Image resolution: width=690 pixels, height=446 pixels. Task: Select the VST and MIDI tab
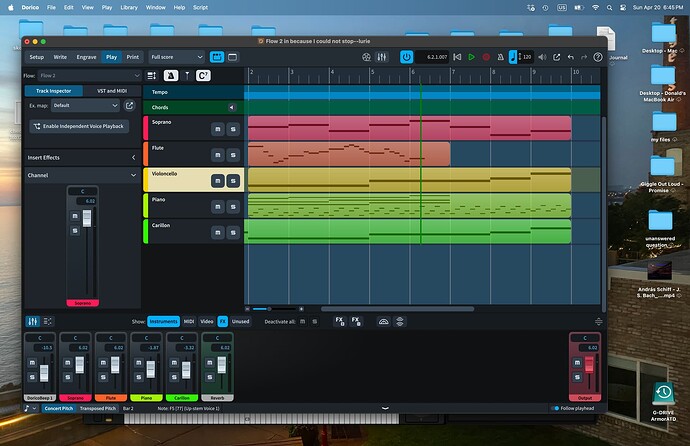112,91
